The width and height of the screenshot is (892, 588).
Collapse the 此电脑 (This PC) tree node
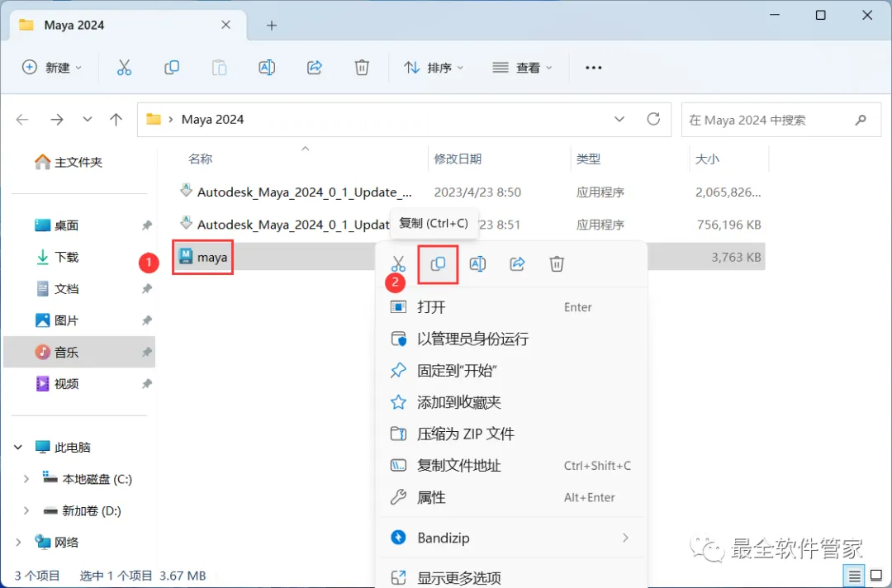18,448
